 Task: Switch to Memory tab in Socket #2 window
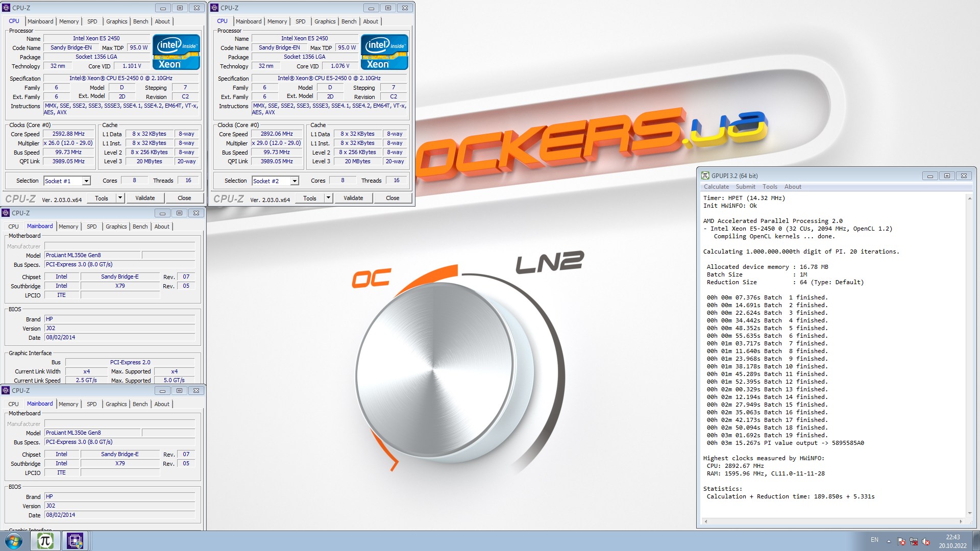point(277,21)
